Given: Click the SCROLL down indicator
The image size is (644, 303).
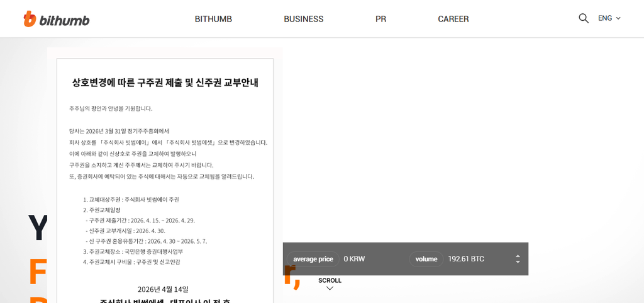Looking at the screenshot, I should tap(330, 284).
